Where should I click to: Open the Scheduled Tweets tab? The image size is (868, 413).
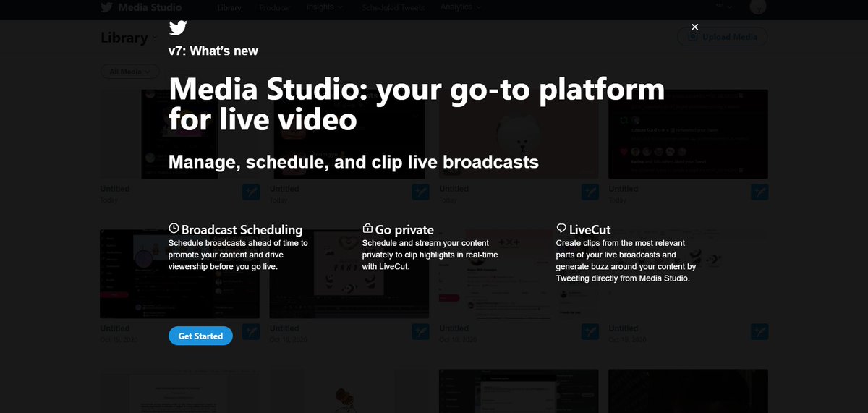pos(393,8)
